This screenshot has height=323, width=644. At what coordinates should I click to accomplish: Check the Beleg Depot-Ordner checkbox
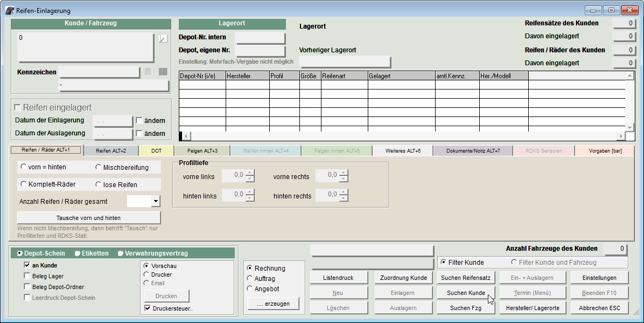point(27,287)
